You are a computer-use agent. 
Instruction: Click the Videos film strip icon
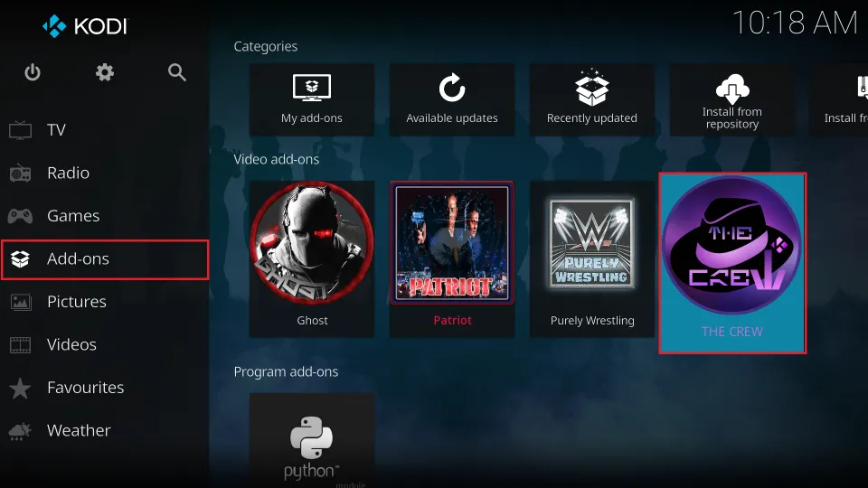point(21,344)
